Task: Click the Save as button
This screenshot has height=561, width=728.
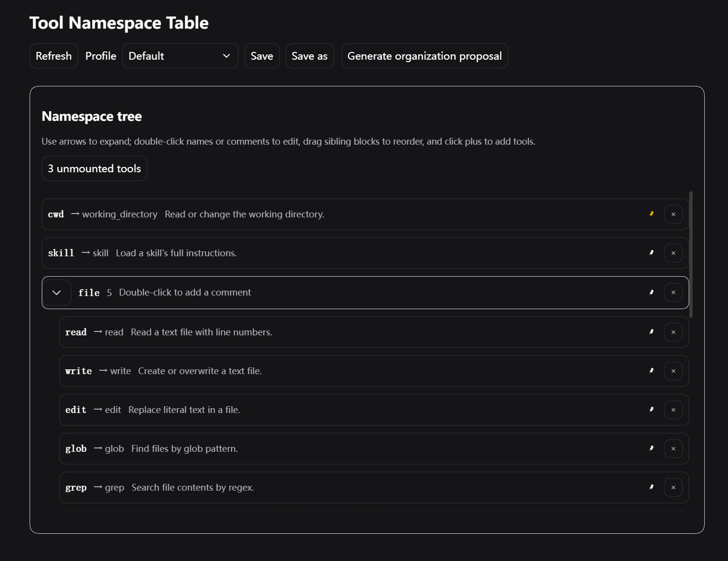Action: [309, 56]
